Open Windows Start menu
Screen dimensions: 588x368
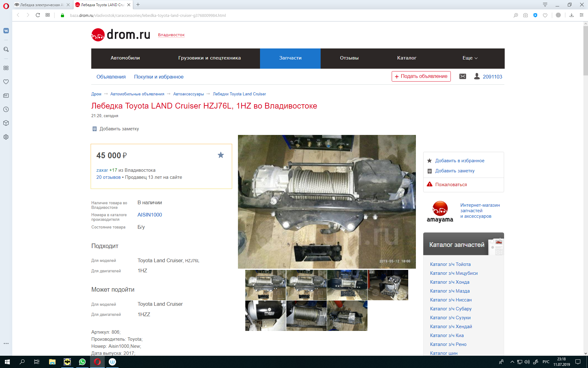7,362
